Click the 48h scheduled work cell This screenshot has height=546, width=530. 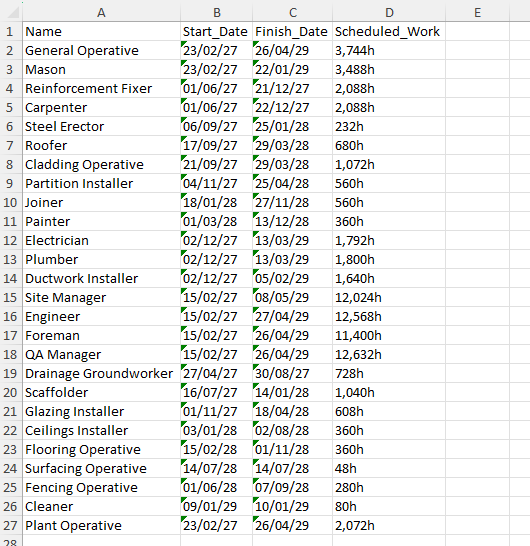(x=389, y=468)
